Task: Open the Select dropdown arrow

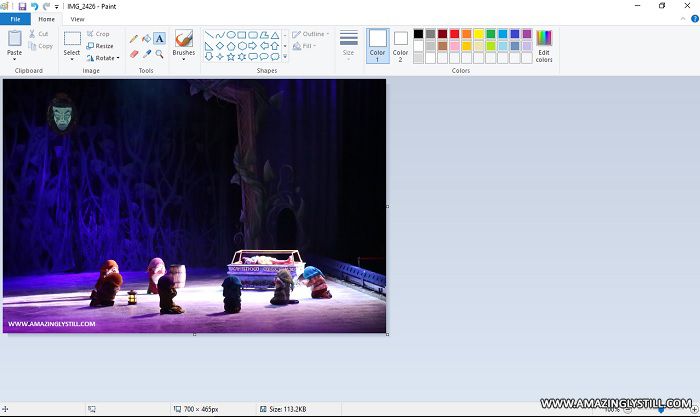Action: point(72,59)
